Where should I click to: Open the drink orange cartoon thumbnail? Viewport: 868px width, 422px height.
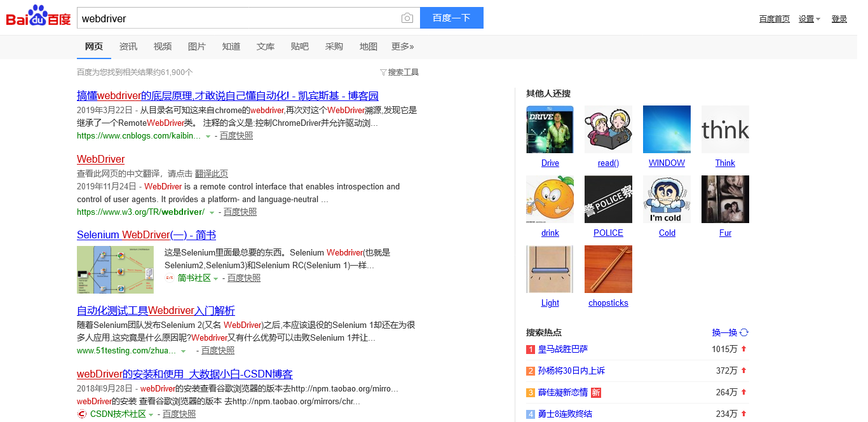[x=550, y=200]
